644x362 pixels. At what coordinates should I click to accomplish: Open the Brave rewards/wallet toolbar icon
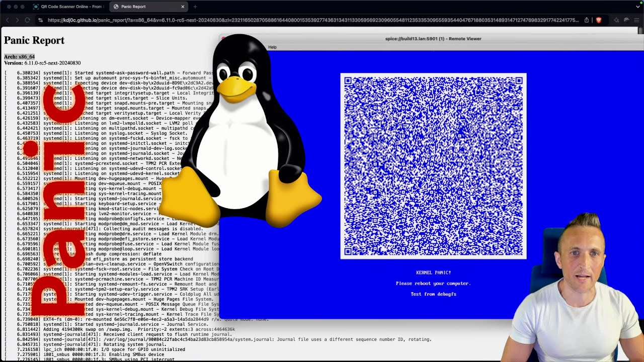tap(627, 20)
